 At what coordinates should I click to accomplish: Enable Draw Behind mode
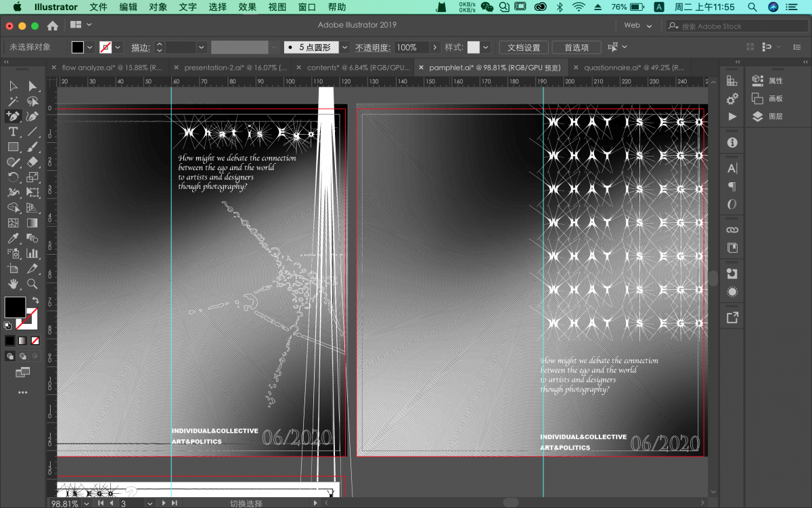click(22, 356)
